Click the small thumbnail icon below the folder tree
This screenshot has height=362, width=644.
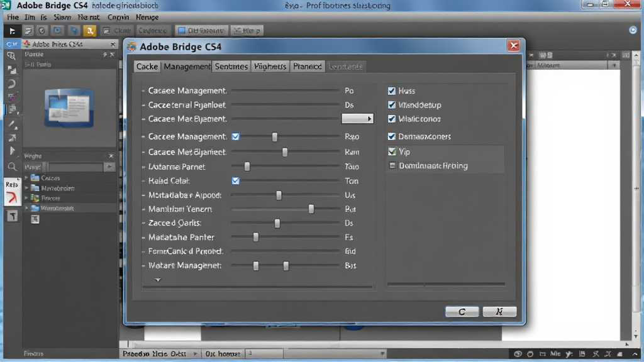coord(35,219)
